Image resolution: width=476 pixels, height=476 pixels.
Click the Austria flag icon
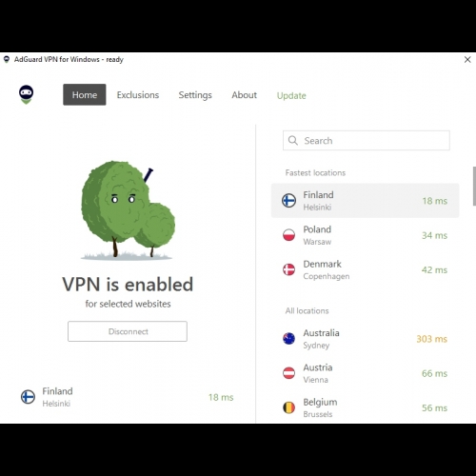(288, 373)
